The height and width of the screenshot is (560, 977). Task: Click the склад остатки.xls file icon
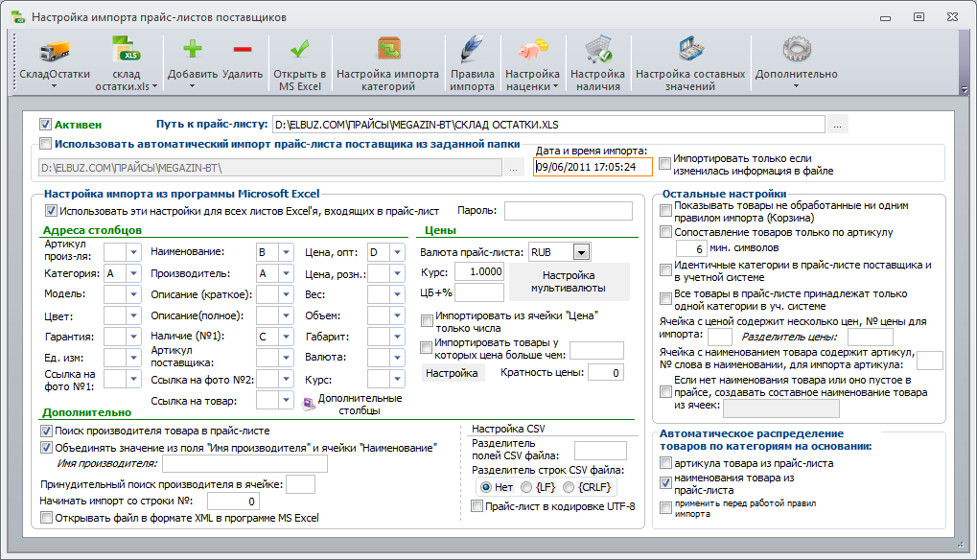pos(126,50)
